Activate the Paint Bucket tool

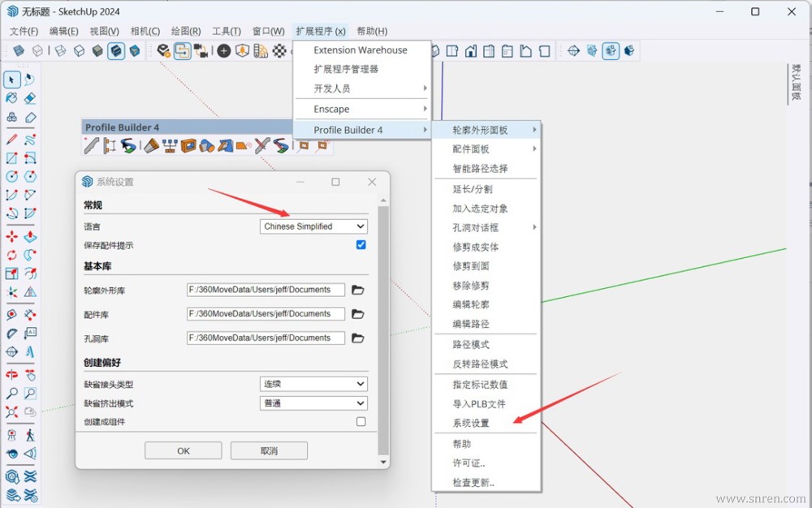12,98
